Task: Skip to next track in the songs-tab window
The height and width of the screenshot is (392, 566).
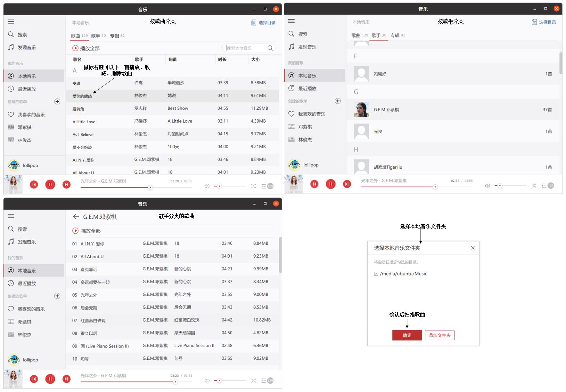Action: (x=66, y=185)
